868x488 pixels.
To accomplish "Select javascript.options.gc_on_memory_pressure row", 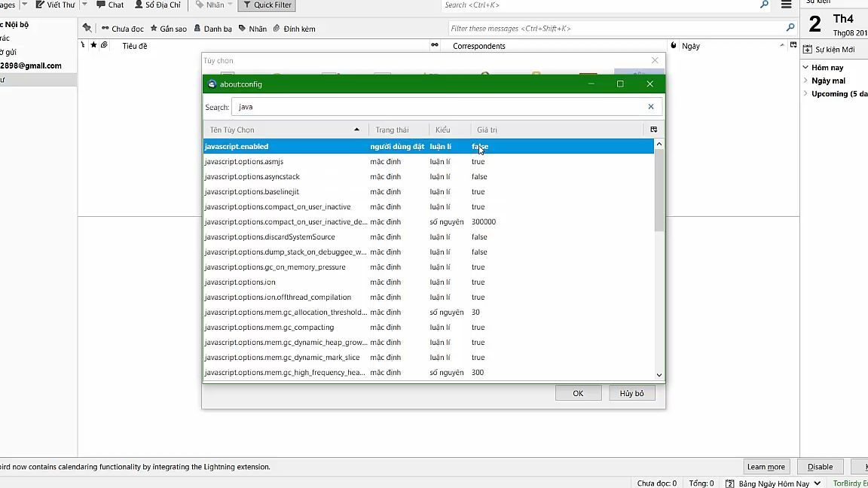I will point(429,267).
